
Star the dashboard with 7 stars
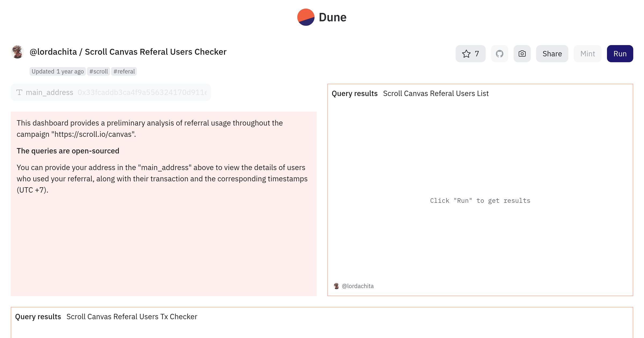click(470, 54)
